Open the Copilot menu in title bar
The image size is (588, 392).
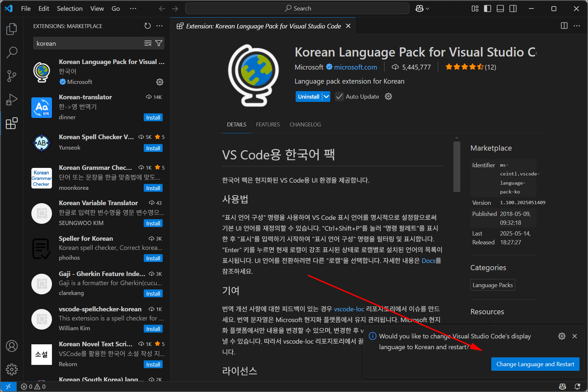tap(422, 8)
